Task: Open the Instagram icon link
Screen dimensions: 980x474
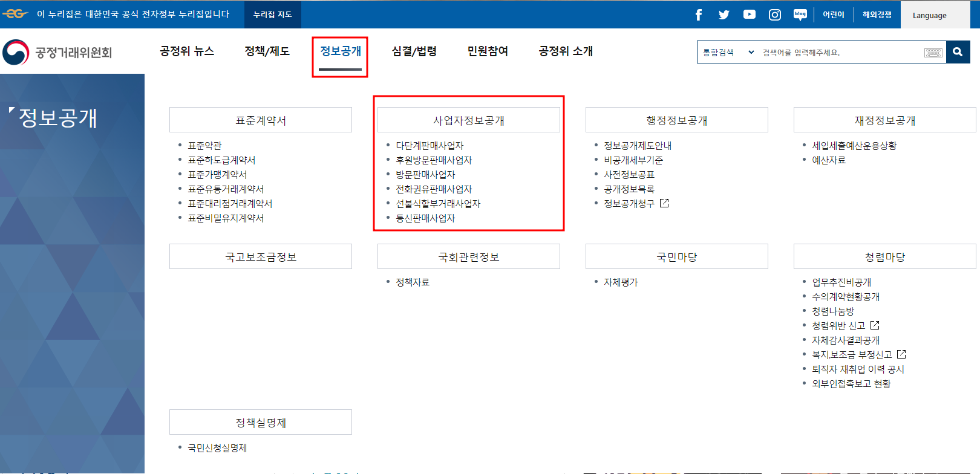Action: pos(775,15)
